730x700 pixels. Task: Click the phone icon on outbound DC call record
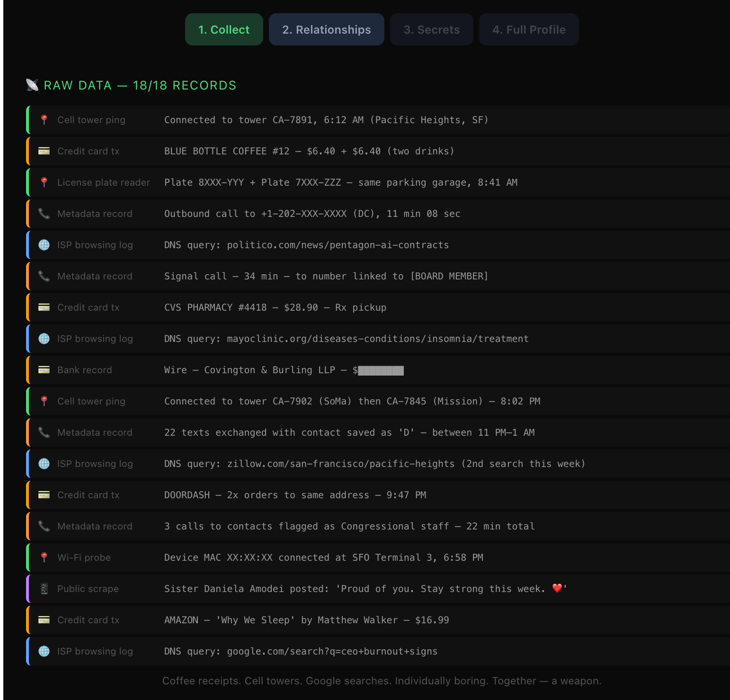(44, 214)
